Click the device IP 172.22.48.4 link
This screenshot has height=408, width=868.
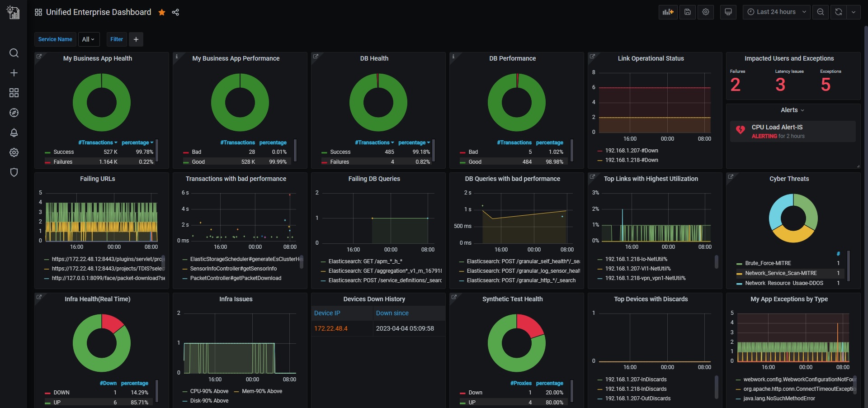(x=330, y=328)
